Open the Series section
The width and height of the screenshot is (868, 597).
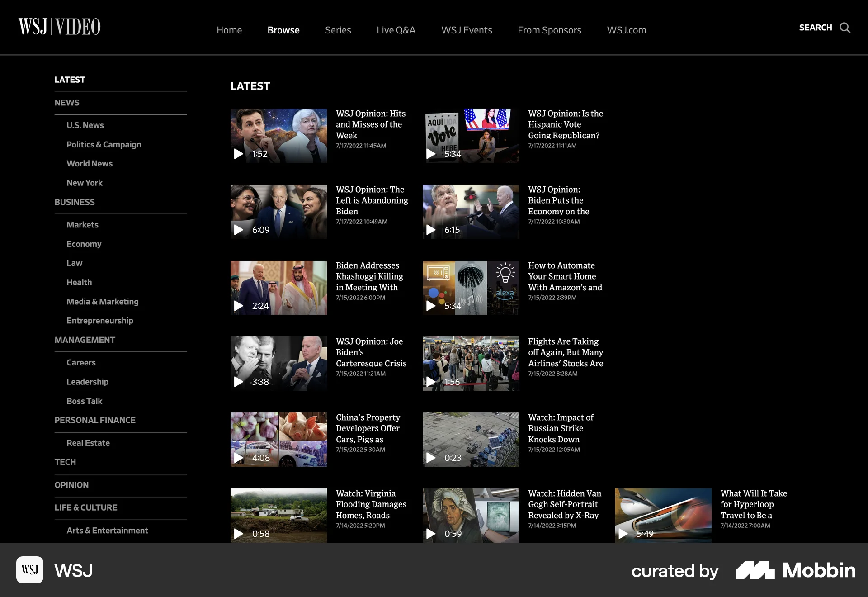click(338, 30)
